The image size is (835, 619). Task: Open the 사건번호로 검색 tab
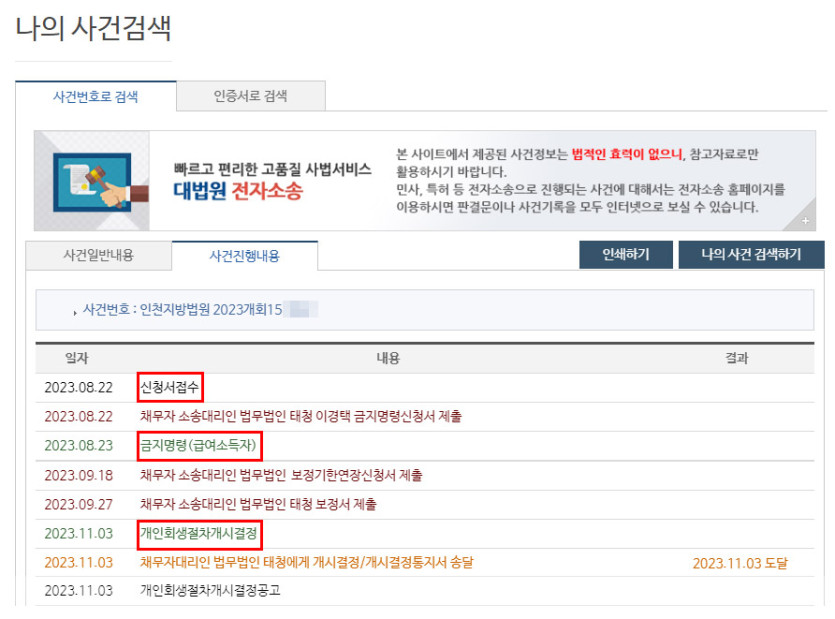pos(95,96)
